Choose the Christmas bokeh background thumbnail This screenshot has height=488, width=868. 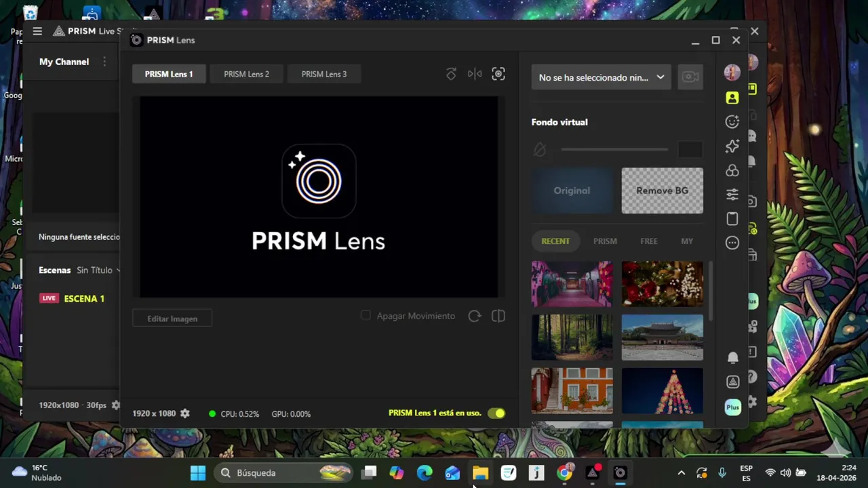(x=663, y=284)
